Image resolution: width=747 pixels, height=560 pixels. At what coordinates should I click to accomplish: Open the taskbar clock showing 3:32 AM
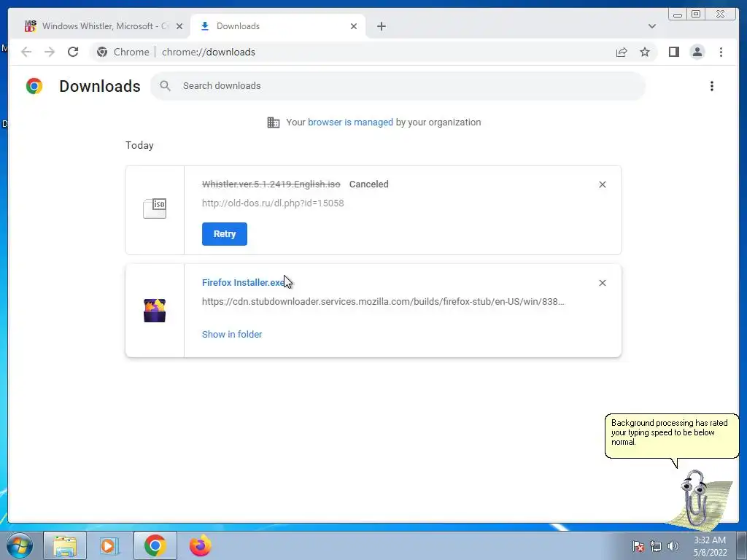pyautogui.click(x=710, y=546)
